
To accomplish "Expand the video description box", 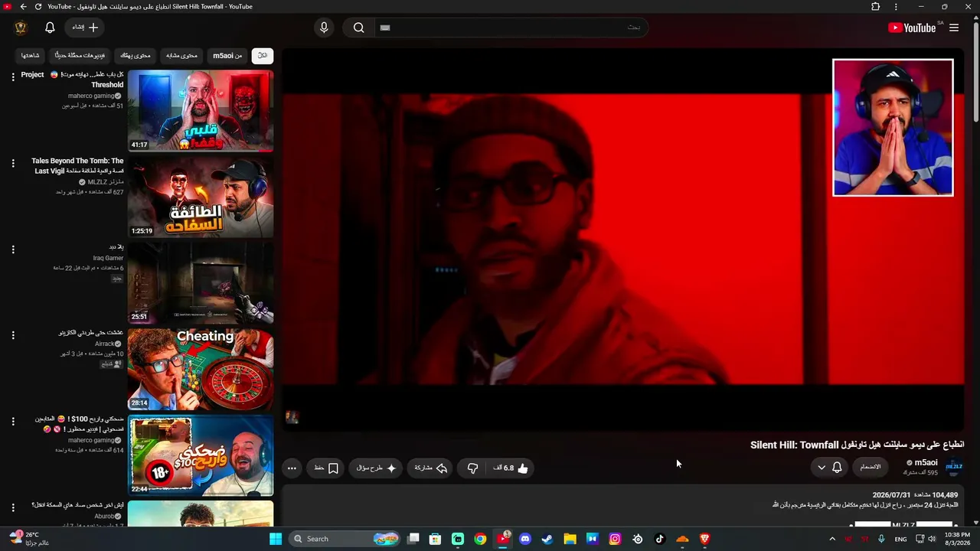I will [x=623, y=507].
